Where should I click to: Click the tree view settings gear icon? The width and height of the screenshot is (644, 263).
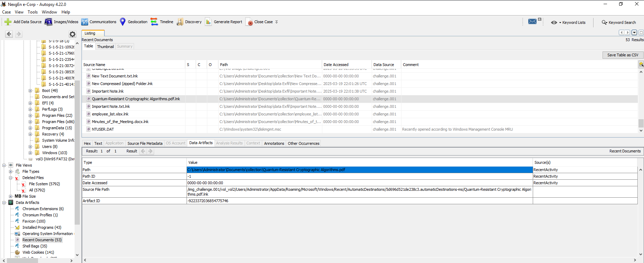[x=72, y=34]
